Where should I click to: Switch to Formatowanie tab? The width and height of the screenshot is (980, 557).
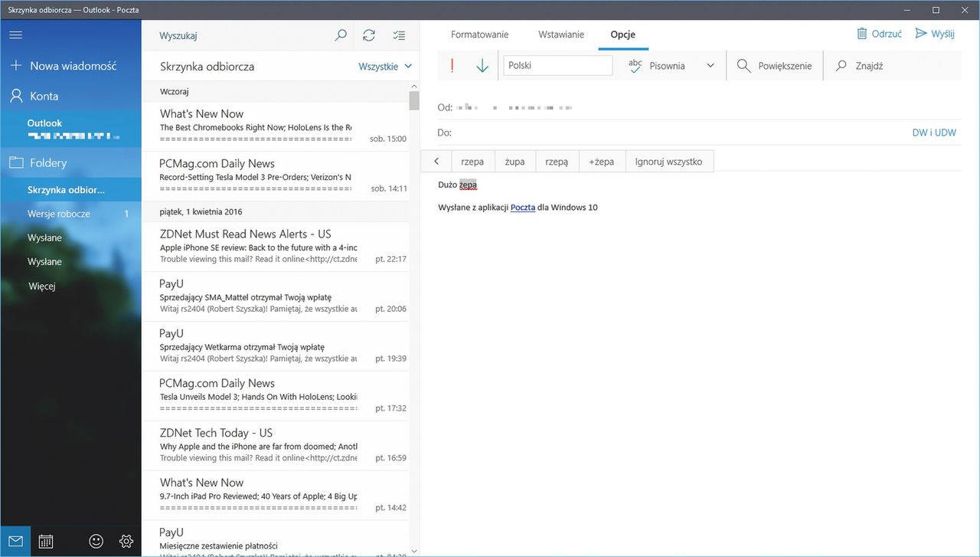[479, 34]
